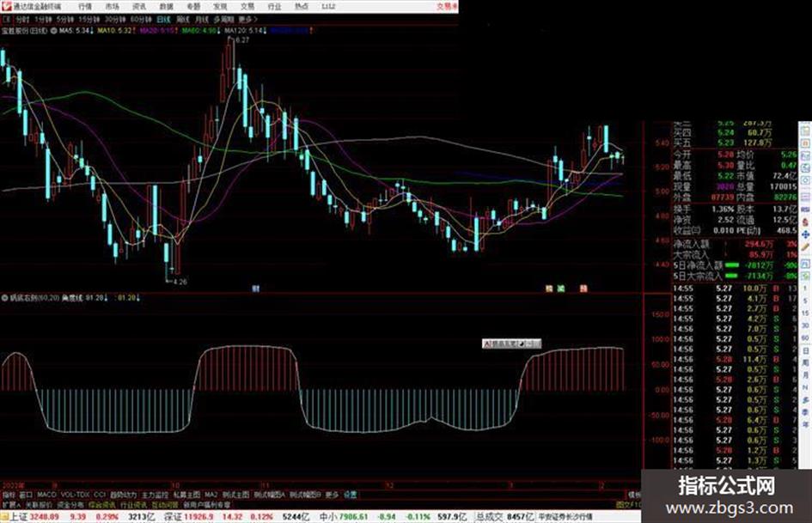Open the 市场 menu

click(x=112, y=7)
